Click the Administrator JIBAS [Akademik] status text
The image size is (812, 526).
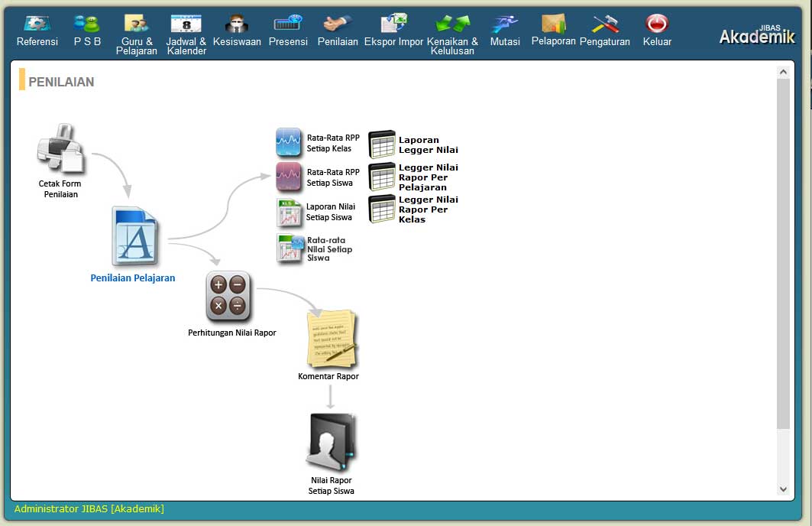[89, 509]
